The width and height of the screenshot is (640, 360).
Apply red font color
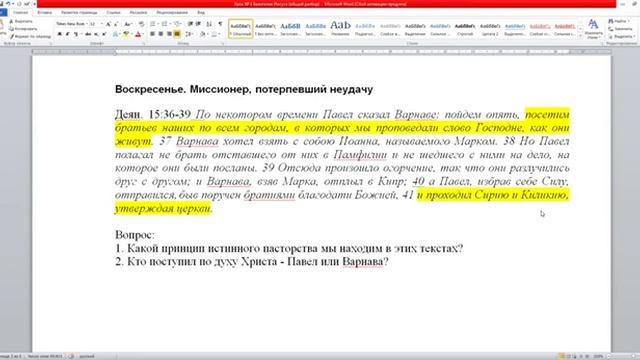coord(138,34)
